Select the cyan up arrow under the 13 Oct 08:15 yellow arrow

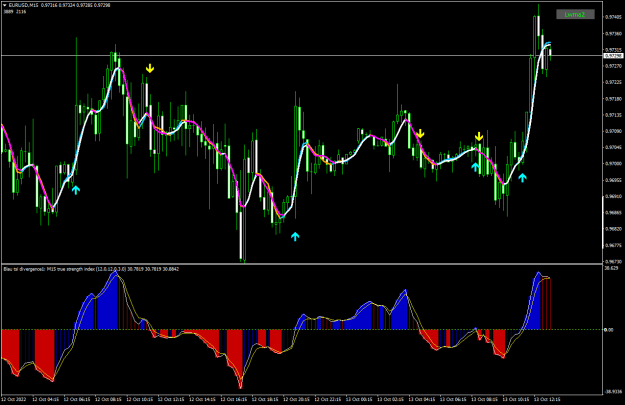pos(475,167)
